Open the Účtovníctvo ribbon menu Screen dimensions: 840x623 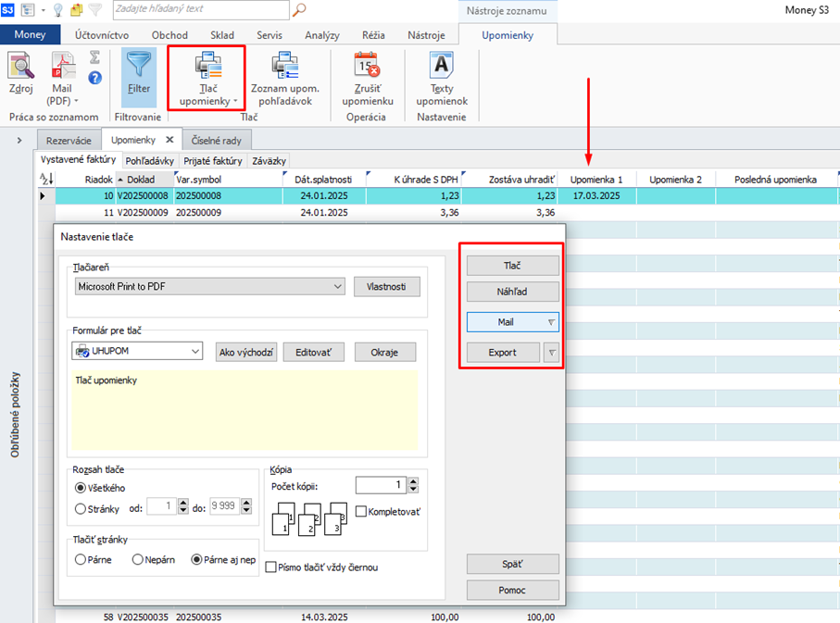click(102, 35)
